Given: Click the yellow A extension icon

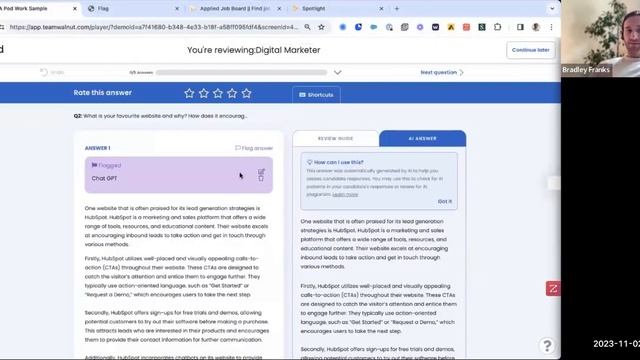Looking at the screenshot, I should pyautogui.click(x=451, y=27).
